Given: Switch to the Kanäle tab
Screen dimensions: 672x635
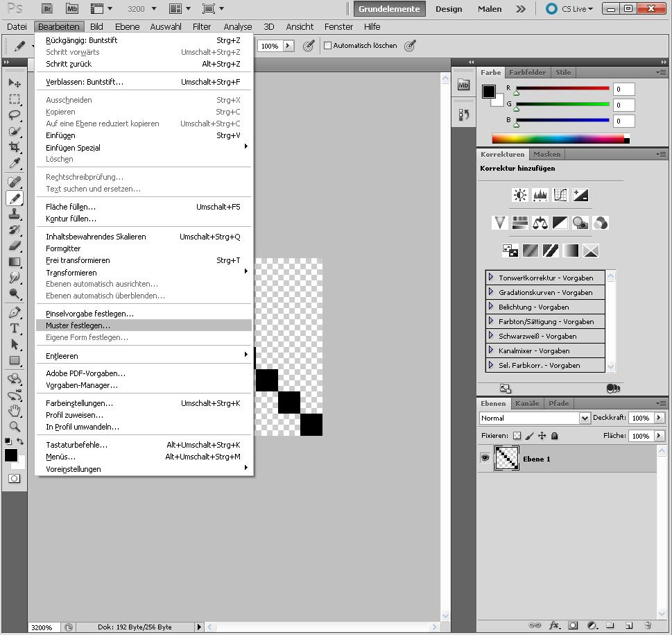Looking at the screenshot, I should 527,403.
